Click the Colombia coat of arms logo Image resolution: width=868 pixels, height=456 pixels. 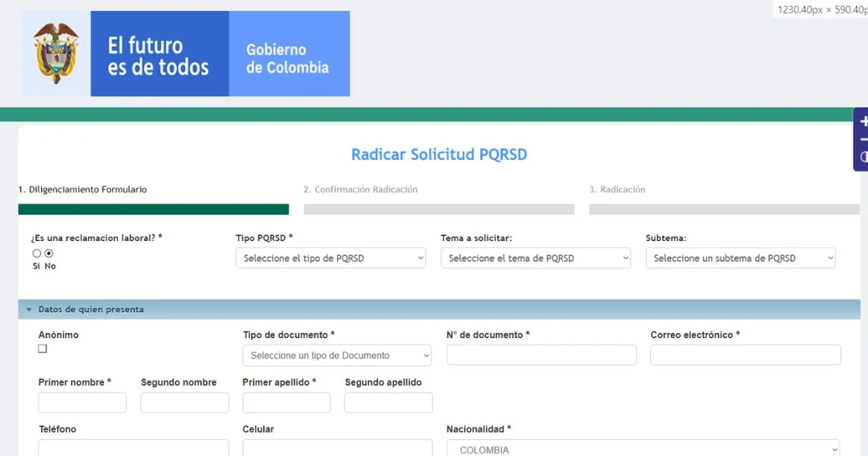pos(56,54)
